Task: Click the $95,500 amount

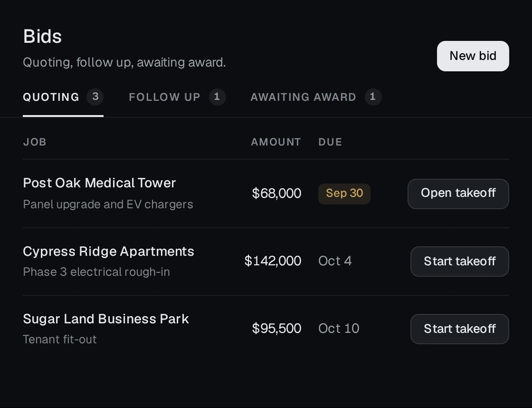Action: [x=276, y=329]
